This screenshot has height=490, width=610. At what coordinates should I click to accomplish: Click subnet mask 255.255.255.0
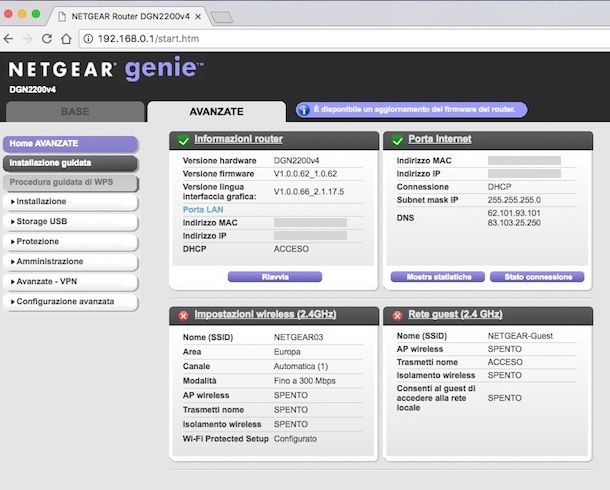(x=514, y=200)
